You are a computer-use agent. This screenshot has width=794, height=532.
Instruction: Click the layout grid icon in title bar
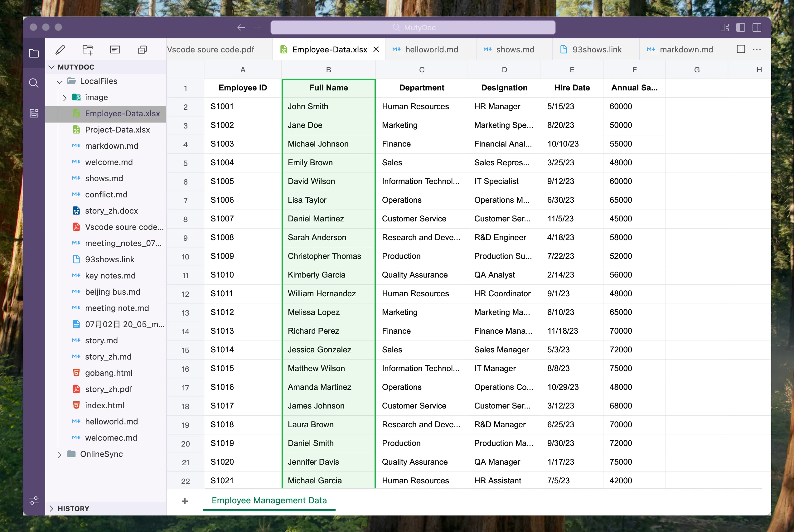point(724,27)
